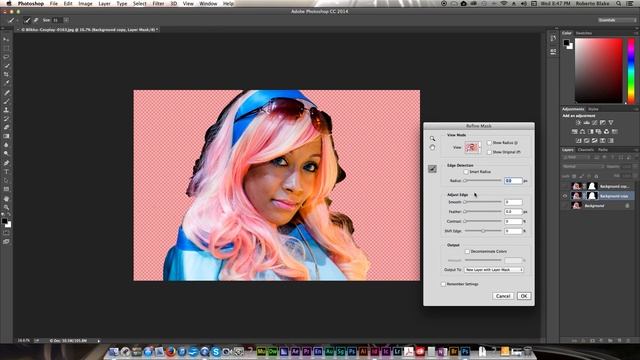This screenshot has width=640, height=360.
Task: Click the Shift Edge slider
Action: pos(483,231)
